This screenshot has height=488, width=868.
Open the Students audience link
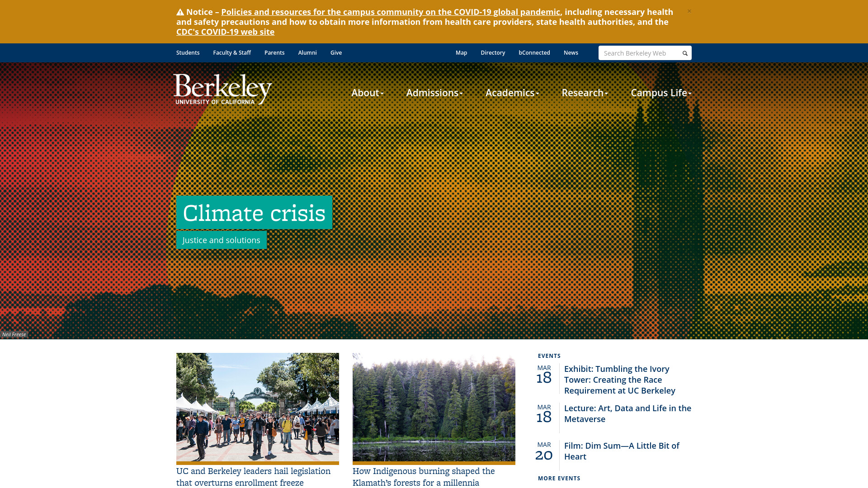pos(188,53)
